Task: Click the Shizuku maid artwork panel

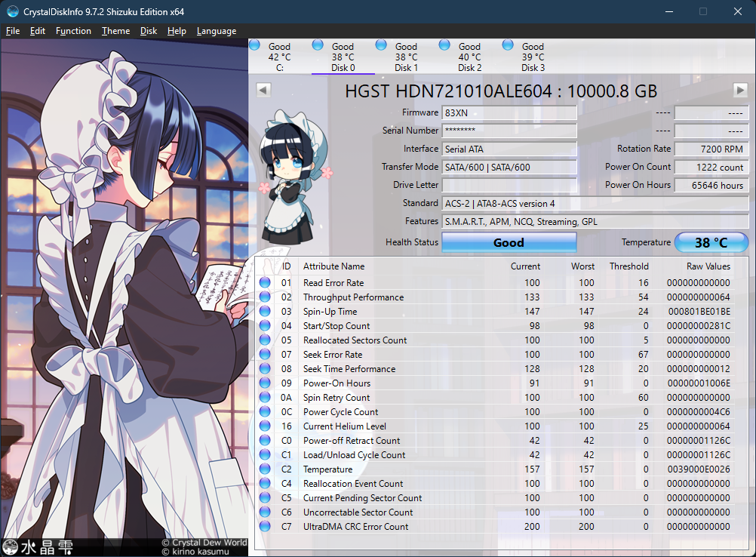Action: (124, 297)
